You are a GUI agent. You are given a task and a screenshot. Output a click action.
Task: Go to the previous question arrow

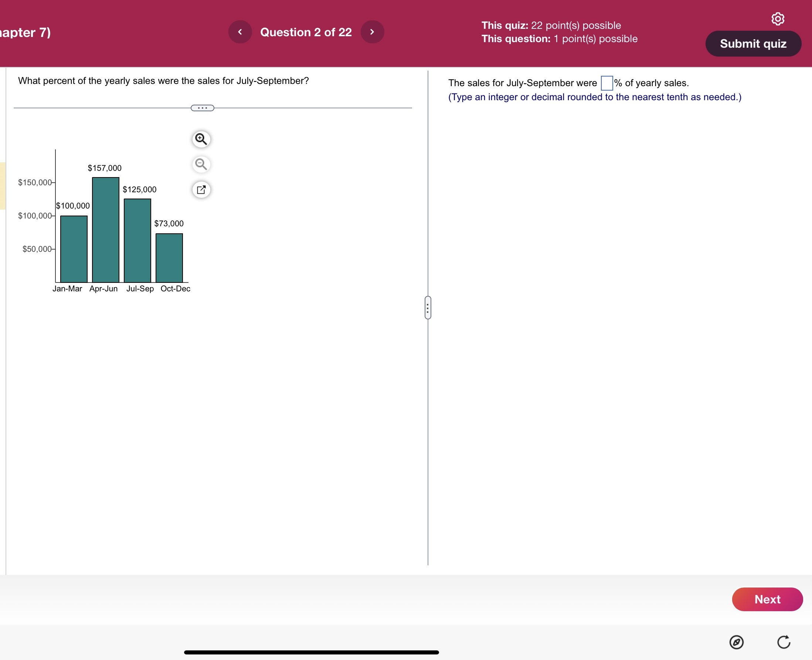(240, 32)
